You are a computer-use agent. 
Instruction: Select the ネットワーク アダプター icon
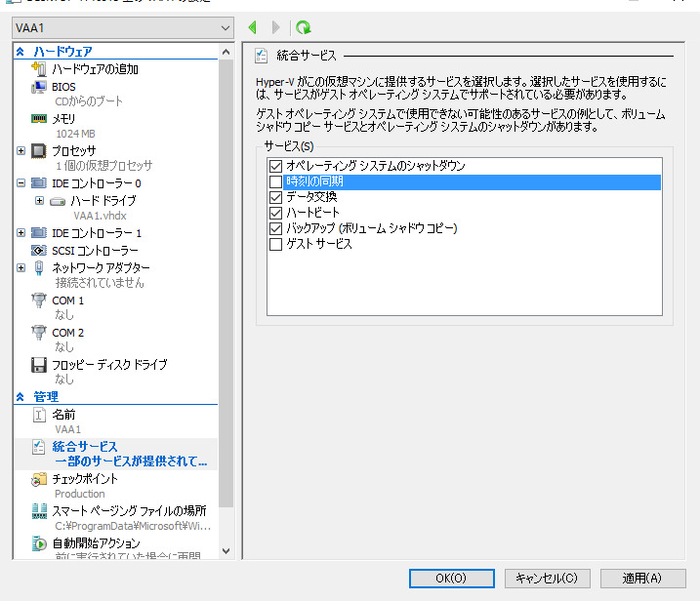click(39, 267)
